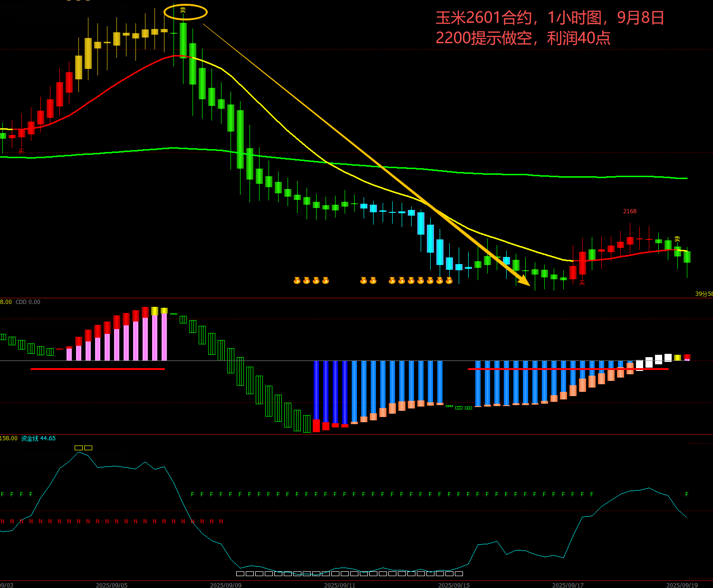Viewport: 713px width, 588px height.
Task: Click the 卖 signal inside the yellow ellipse
Action: coord(183,10)
